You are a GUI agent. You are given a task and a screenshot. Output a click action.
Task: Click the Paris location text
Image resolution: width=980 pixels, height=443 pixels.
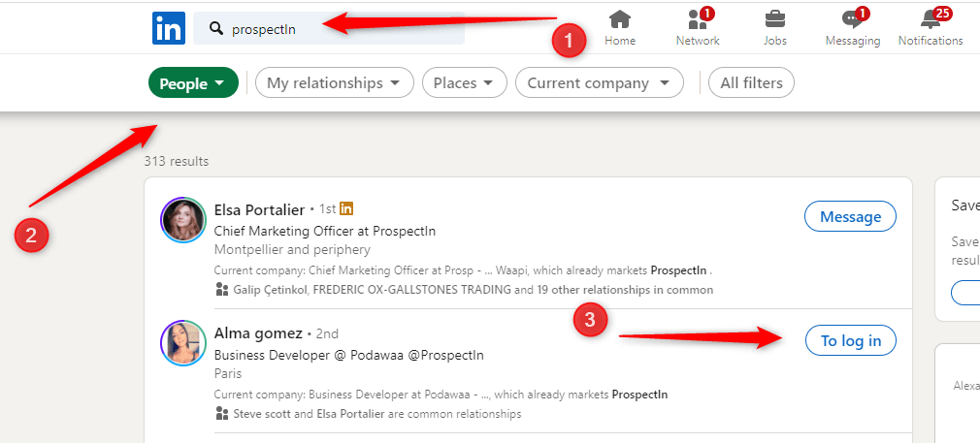click(x=228, y=373)
